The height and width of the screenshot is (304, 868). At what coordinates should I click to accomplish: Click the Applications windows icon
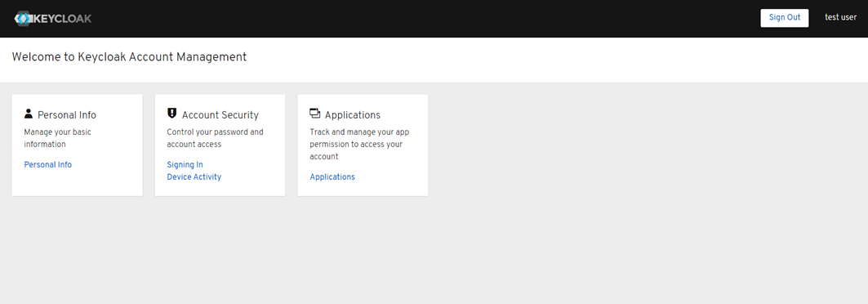click(315, 114)
